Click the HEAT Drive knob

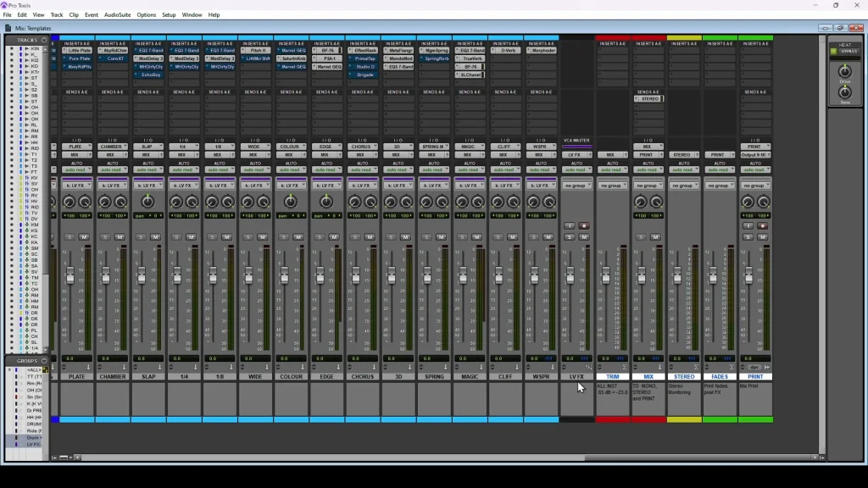tap(845, 71)
